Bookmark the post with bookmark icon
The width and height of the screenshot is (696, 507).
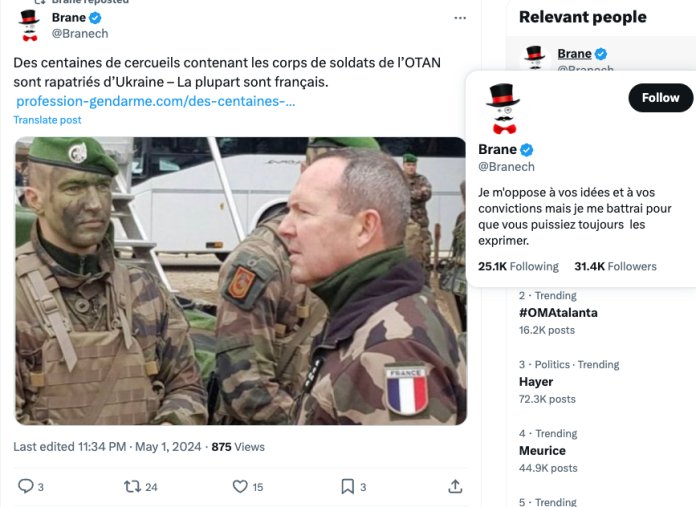click(348, 487)
